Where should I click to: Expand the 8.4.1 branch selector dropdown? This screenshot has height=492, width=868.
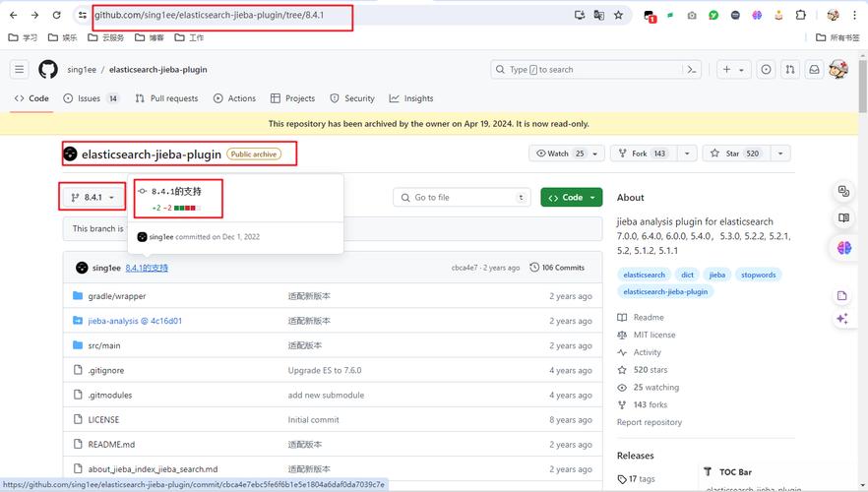(93, 197)
